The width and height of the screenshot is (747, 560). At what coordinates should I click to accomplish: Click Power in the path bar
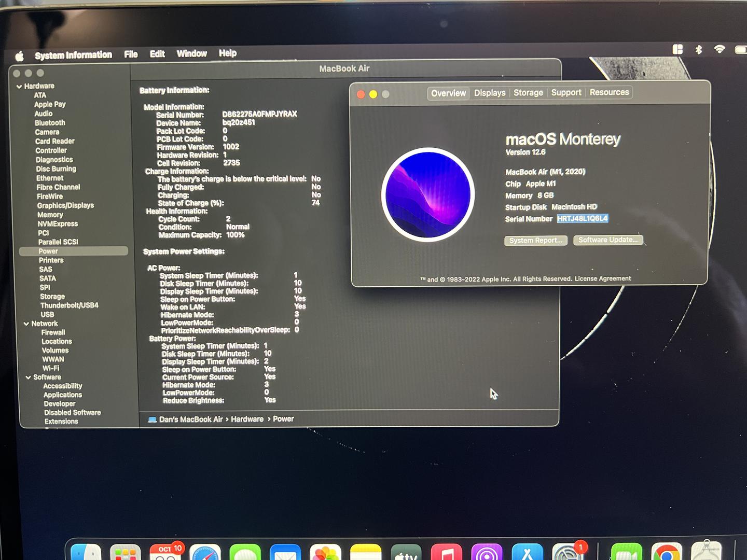[x=283, y=419]
